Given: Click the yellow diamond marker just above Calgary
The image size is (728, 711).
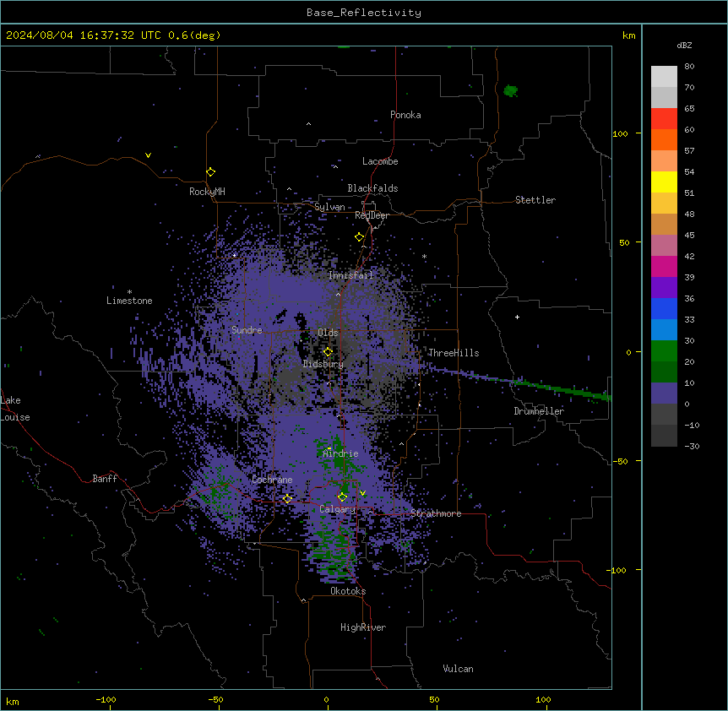Looking at the screenshot, I should tap(342, 497).
